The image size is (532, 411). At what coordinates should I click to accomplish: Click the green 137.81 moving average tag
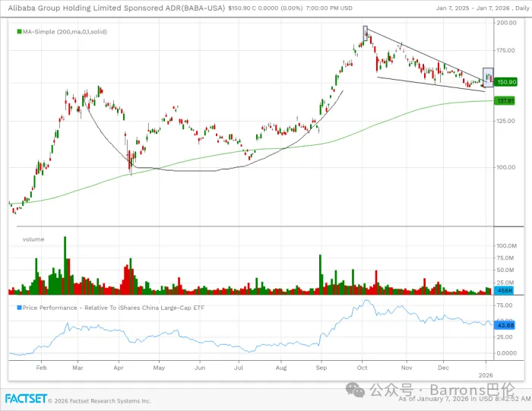(x=505, y=101)
